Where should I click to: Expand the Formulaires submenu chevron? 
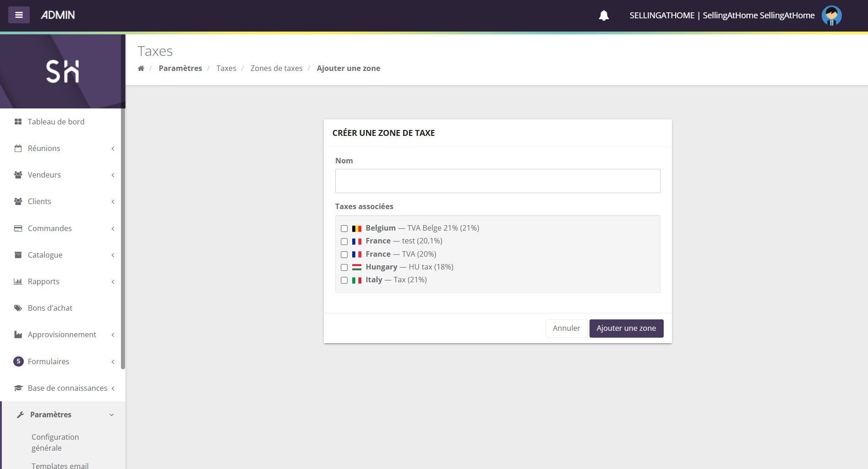(113, 361)
